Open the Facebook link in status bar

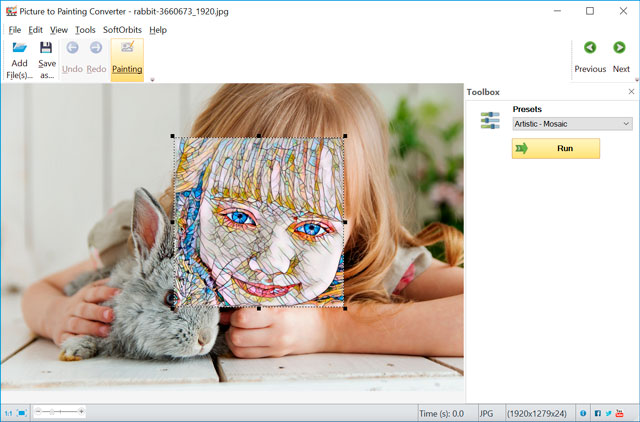coord(598,412)
